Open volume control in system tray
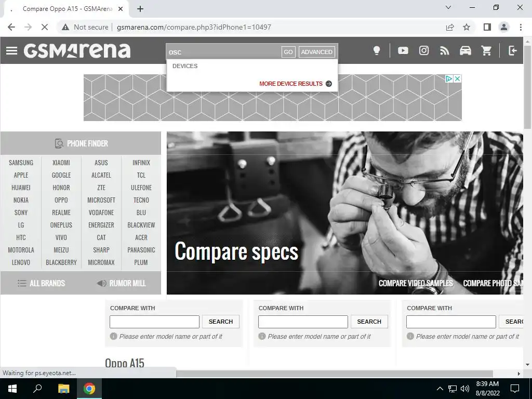Image resolution: width=532 pixels, height=399 pixels. coord(465,389)
